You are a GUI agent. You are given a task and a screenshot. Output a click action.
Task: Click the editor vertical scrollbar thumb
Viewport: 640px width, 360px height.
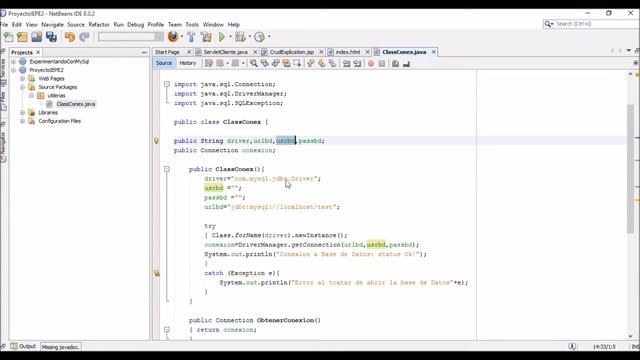tap(631, 169)
